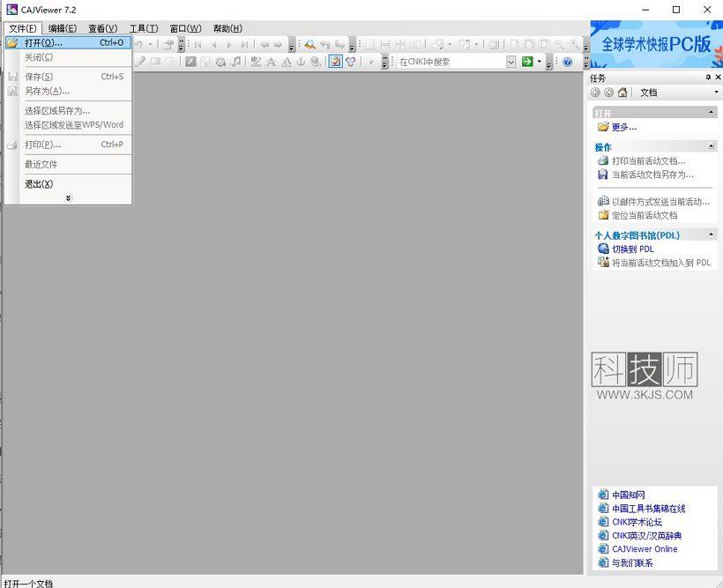Click the blue Help question-mark icon

click(568, 62)
